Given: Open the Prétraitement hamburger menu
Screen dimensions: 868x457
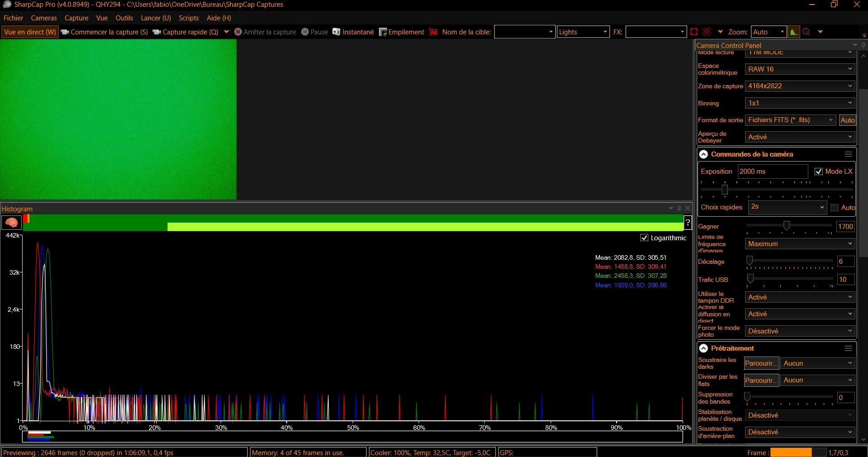Looking at the screenshot, I should coord(849,348).
